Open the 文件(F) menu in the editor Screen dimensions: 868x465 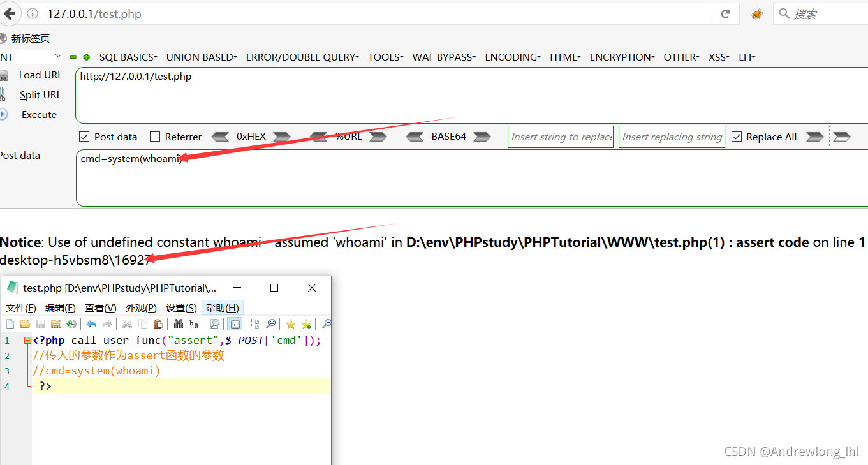21,307
